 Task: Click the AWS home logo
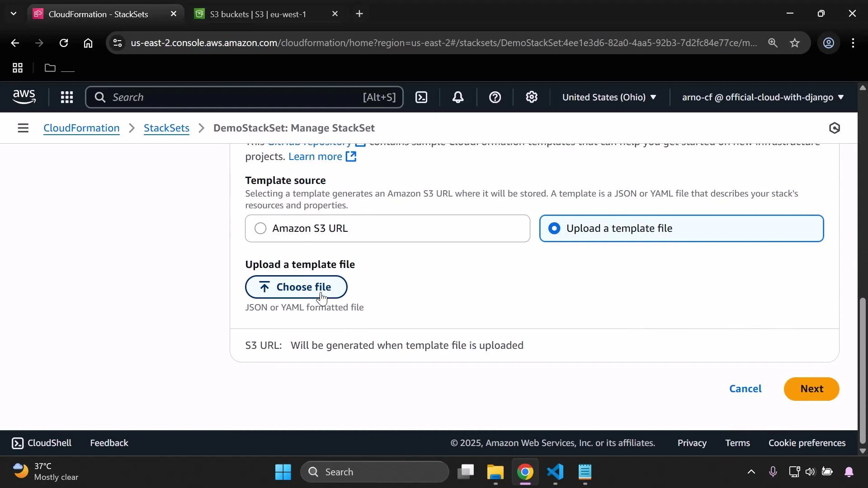(24, 97)
